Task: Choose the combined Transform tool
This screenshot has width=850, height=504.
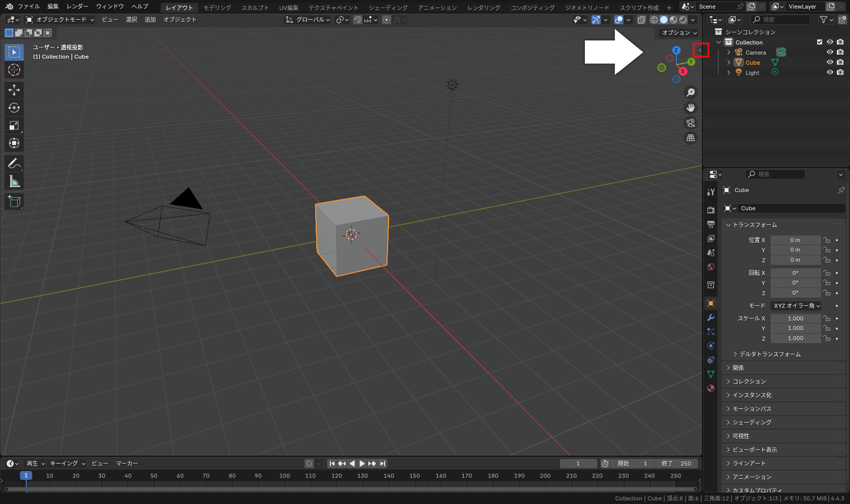Action: coord(14,143)
